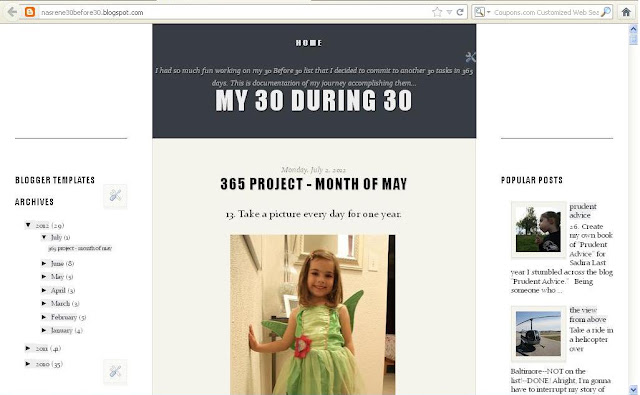This screenshot has height=395, width=640.
Task: Open the prudent advice popular post link
Action: pos(583,211)
